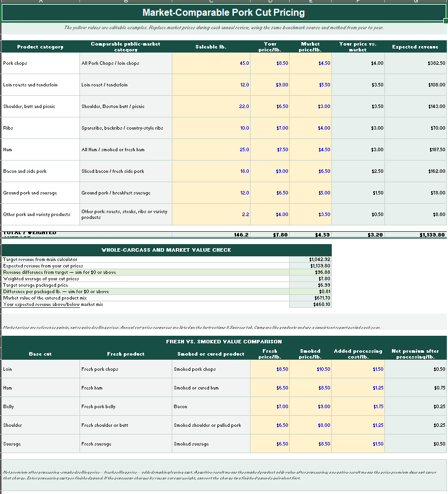Select Loin added processing cost $1.50
Image resolution: width=448 pixels, height=494 pixels.
click(358, 369)
